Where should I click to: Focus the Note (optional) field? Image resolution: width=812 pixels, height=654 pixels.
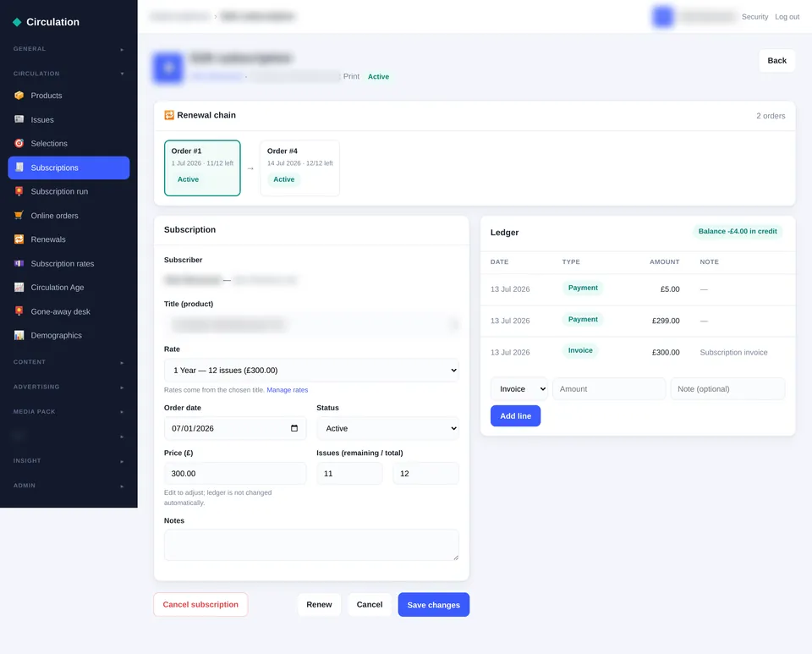727,389
